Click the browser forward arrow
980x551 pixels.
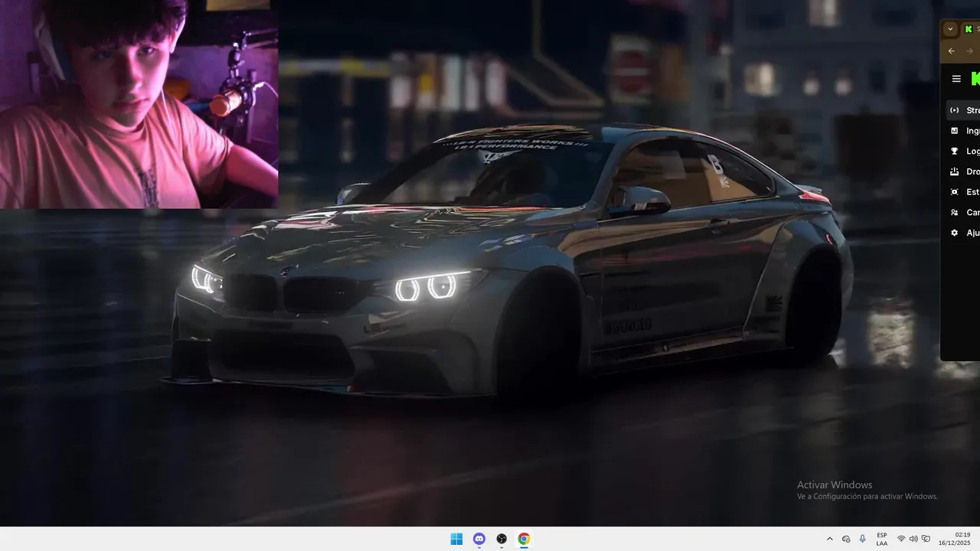tap(969, 51)
